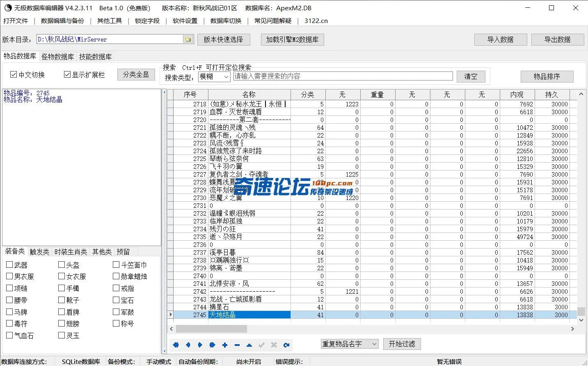Switch to 触发类 category tab
This screenshot has width=588, height=366.
pyautogui.click(x=39, y=252)
